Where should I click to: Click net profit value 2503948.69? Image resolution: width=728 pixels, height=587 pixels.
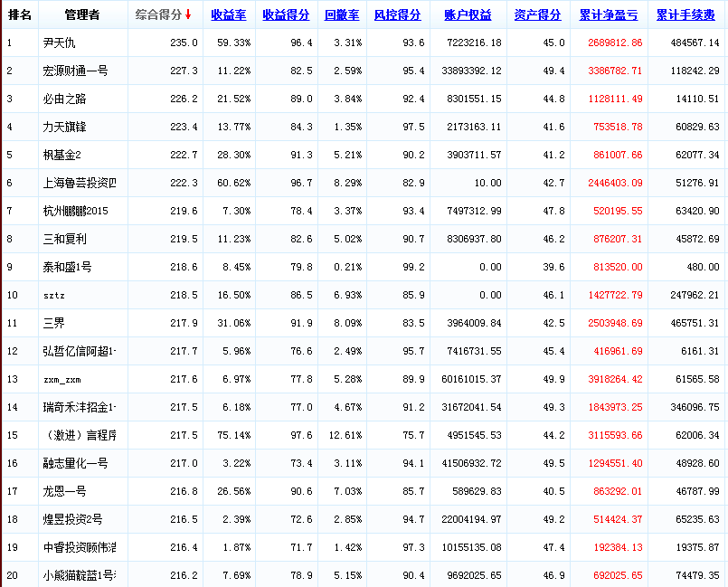615,323
